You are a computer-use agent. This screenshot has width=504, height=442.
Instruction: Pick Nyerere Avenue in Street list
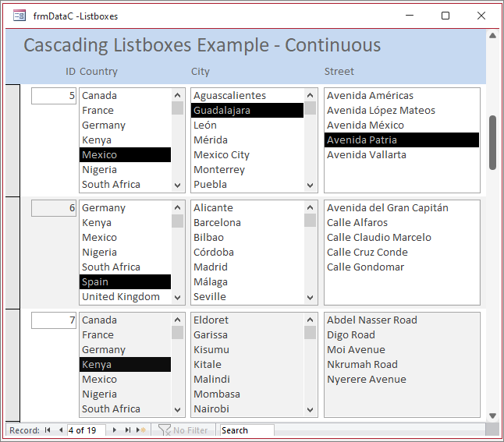coord(402,379)
